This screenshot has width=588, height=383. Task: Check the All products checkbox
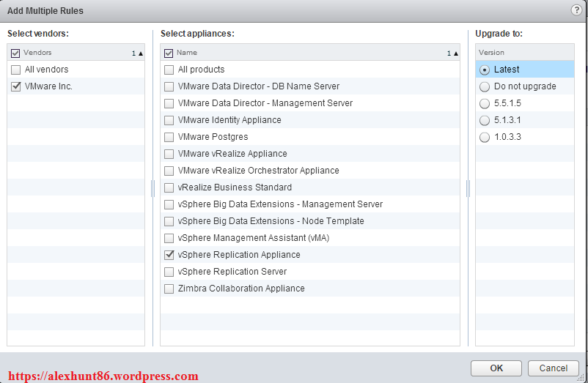click(169, 70)
